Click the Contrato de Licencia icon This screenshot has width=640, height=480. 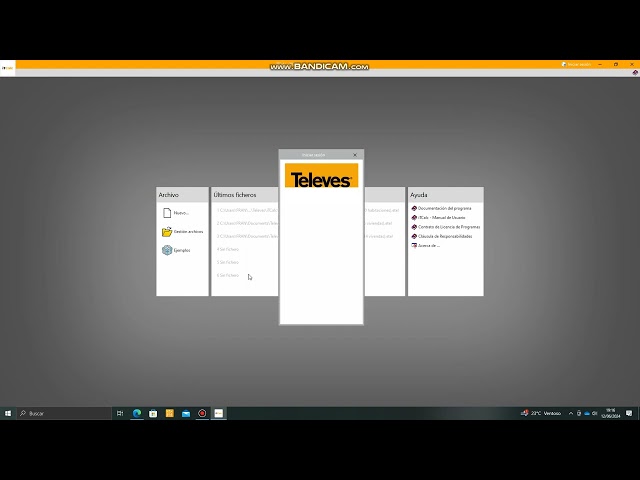(x=414, y=227)
